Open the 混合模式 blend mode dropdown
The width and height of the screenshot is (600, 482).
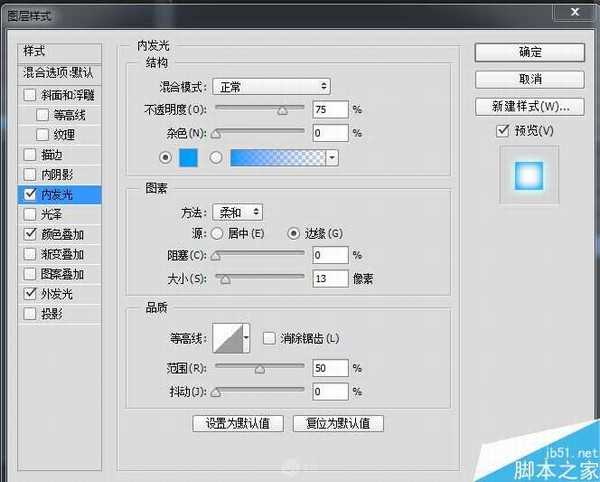273,87
